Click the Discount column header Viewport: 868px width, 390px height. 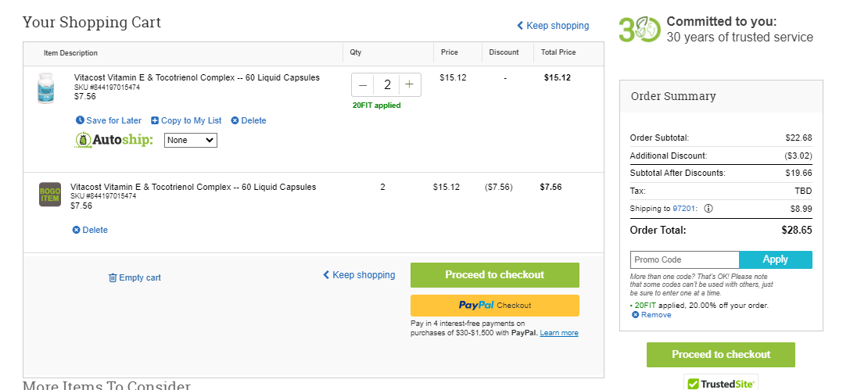pos(504,52)
